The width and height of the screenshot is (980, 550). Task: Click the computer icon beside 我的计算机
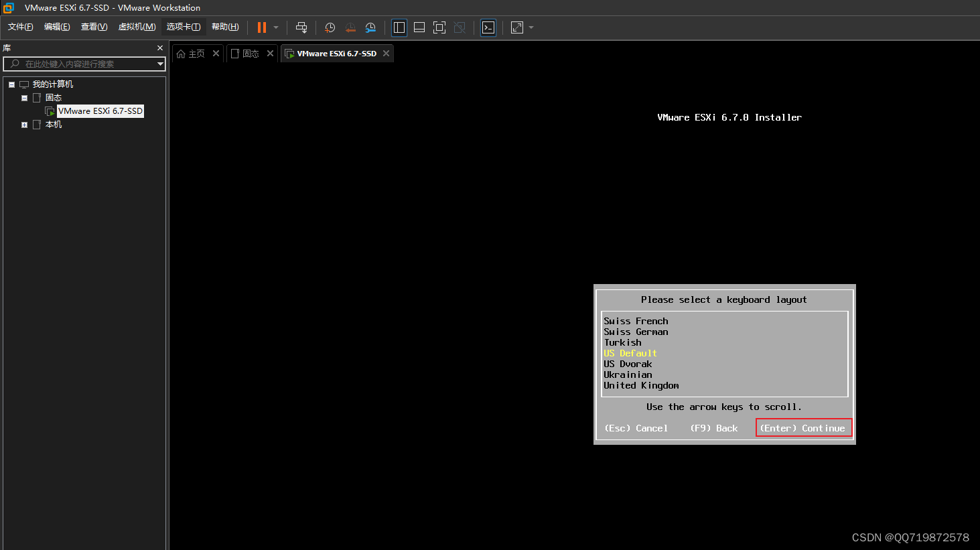(x=24, y=84)
